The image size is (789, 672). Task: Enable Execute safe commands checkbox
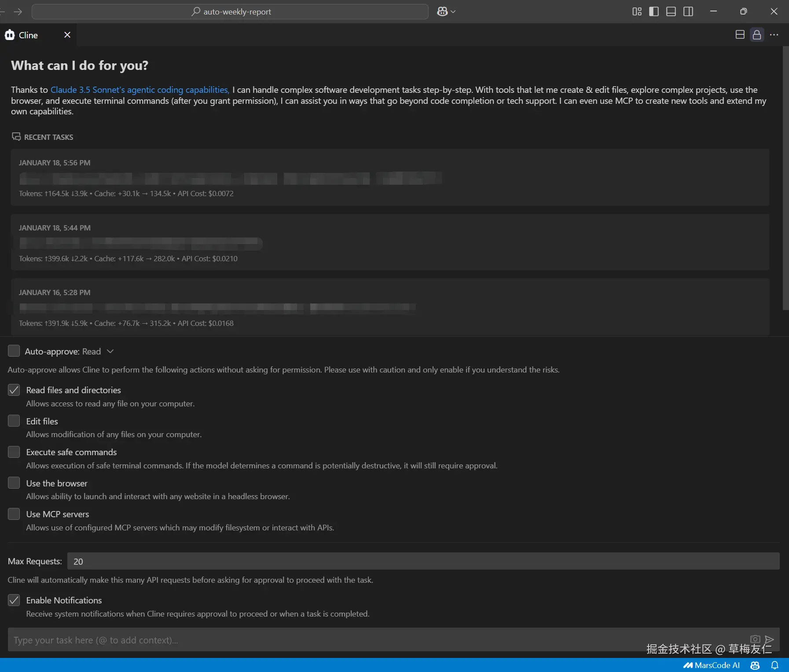pyautogui.click(x=14, y=452)
